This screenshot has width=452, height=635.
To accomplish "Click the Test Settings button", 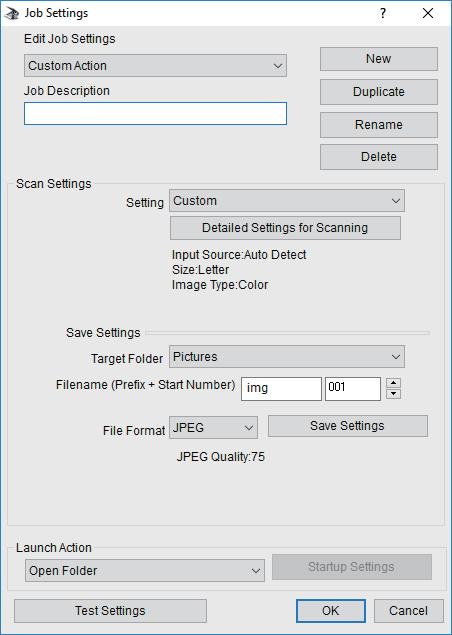I will [x=110, y=611].
